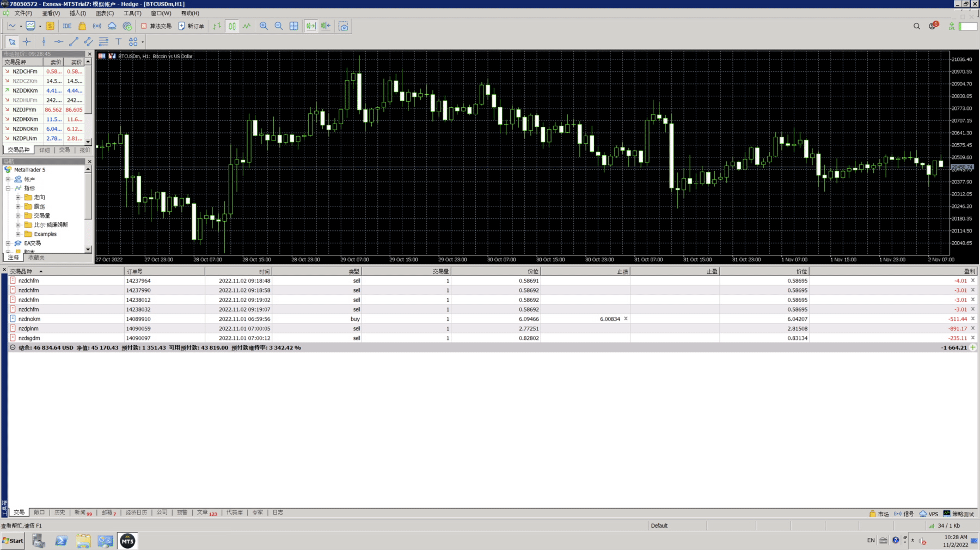This screenshot has width=980, height=550.
Task: Select the NZDJPYm row in Market Watch
Action: [44, 109]
